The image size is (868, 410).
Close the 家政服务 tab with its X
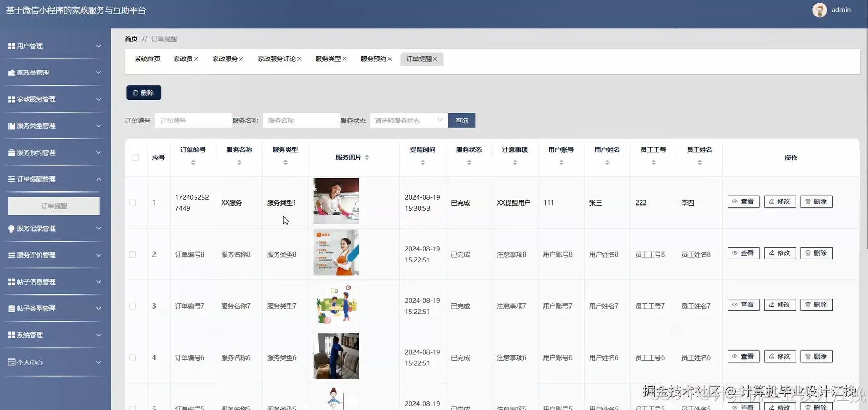(241, 59)
